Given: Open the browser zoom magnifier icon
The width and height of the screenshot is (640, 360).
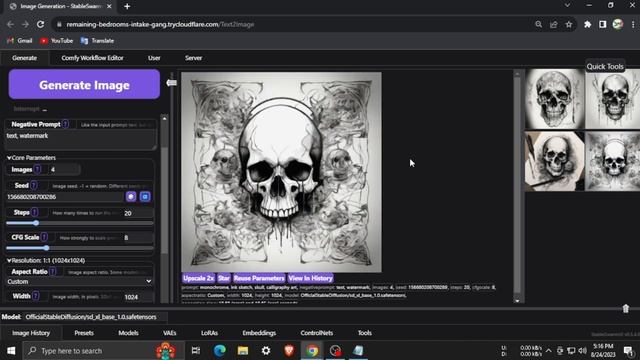Looking at the screenshot, I should pos(538,24).
